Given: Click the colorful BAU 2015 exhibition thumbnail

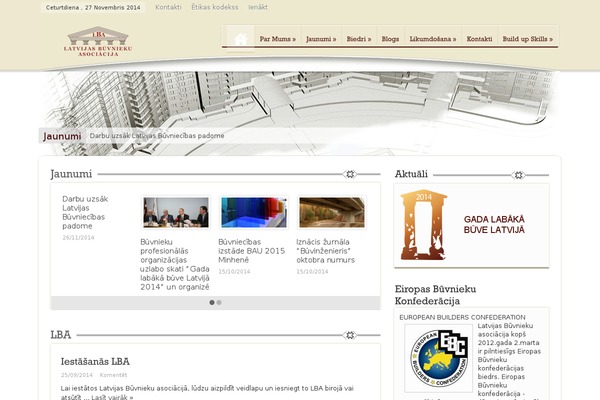Looking at the screenshot, I should tap(254, 212).
